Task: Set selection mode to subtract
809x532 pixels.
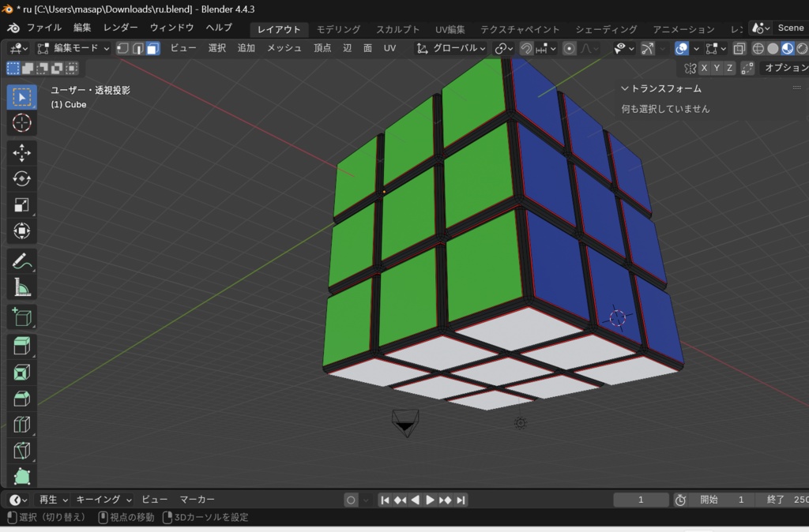Action: [43, 68]
